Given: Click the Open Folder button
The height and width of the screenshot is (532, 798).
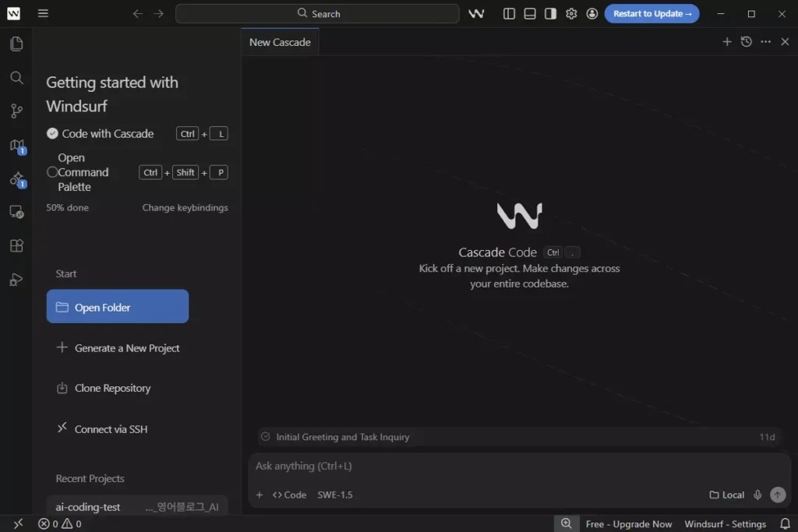Looking at the screenshot, I should (x=118, y=306).
